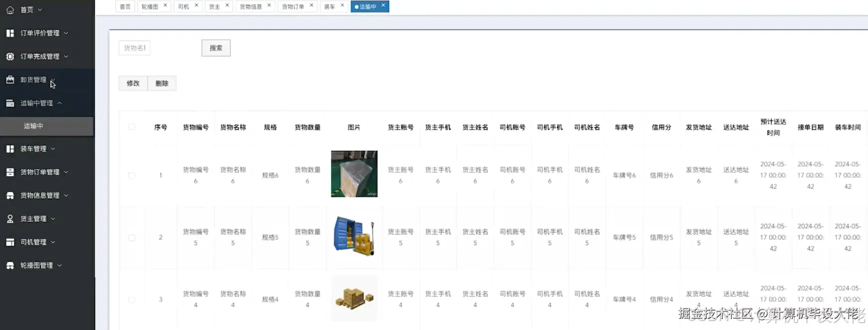Click the 货物编号 column header

(196, 127)
